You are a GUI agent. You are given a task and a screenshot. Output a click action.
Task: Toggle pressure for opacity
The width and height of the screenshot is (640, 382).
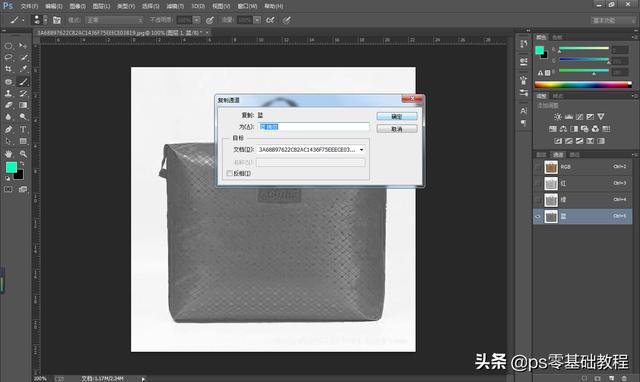pyautogui.click(x=210, y=20)
